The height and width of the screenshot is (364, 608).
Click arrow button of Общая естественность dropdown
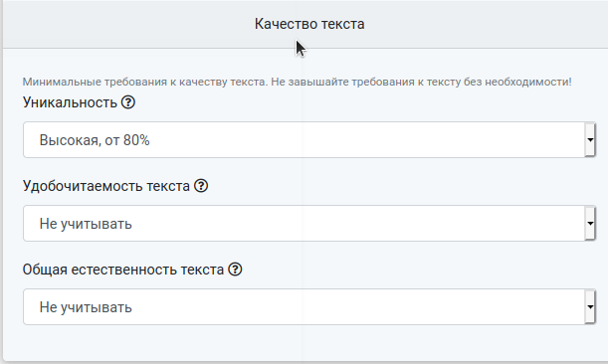pyautogui.click(x=590, y=306)
